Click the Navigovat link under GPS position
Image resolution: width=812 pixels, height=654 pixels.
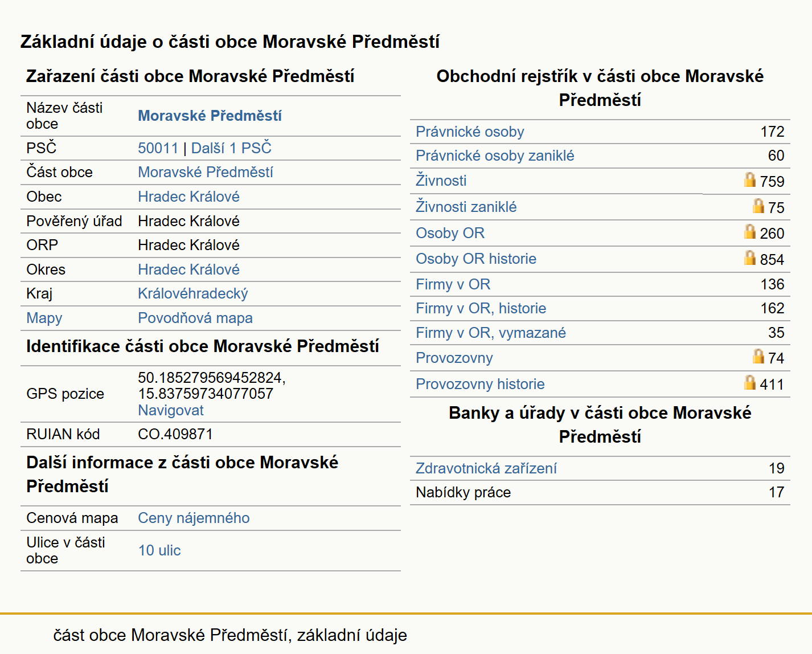pos(171,410)
